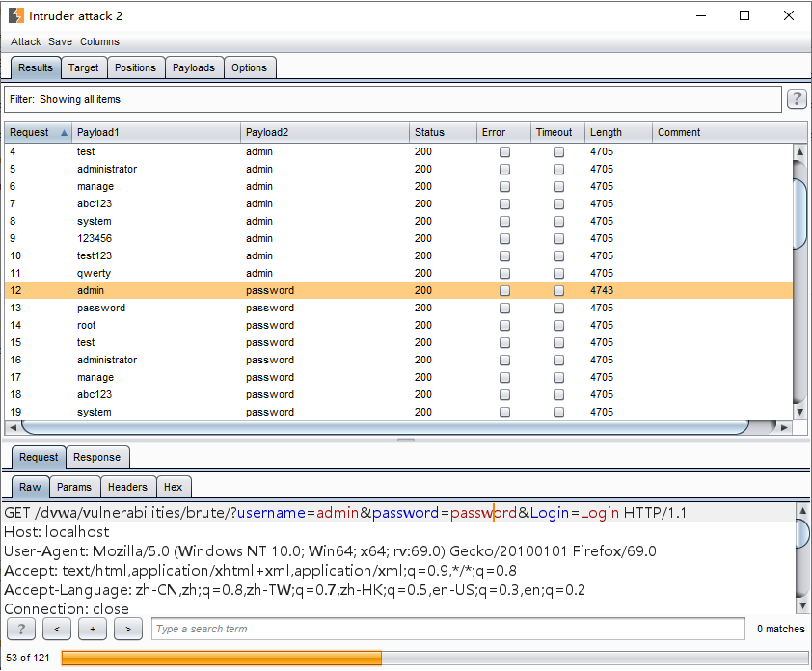Select request 19 system row
Screen dimensions: 812x671
398,412
